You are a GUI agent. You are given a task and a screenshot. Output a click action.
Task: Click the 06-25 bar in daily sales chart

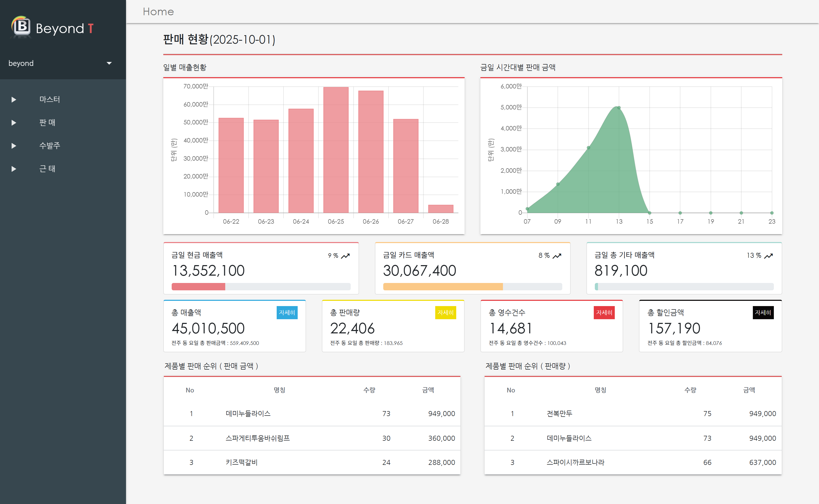pyautogui.click(x=336, y=150)
